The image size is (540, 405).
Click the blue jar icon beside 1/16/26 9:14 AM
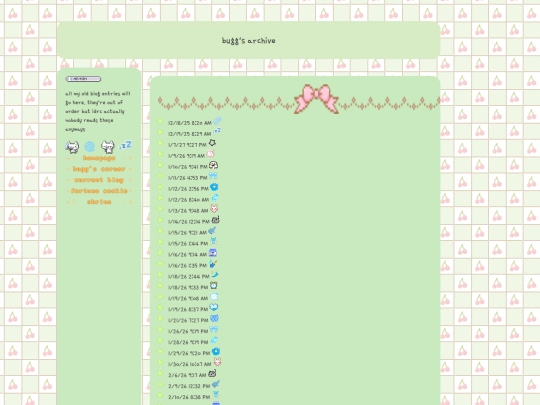(213, 253)
